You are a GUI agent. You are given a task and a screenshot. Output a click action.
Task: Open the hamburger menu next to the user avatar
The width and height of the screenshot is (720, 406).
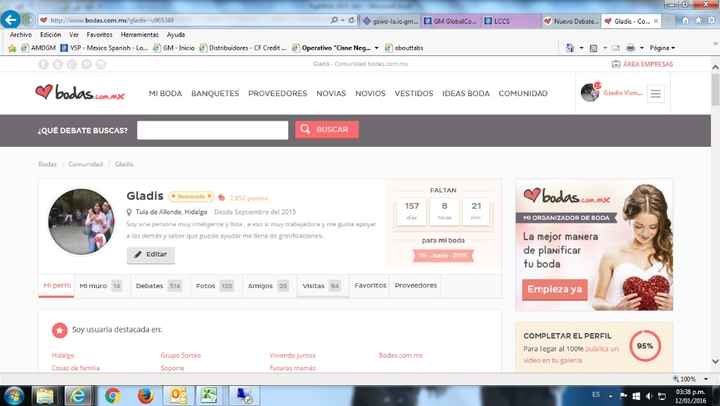click(x=656, y=94)
